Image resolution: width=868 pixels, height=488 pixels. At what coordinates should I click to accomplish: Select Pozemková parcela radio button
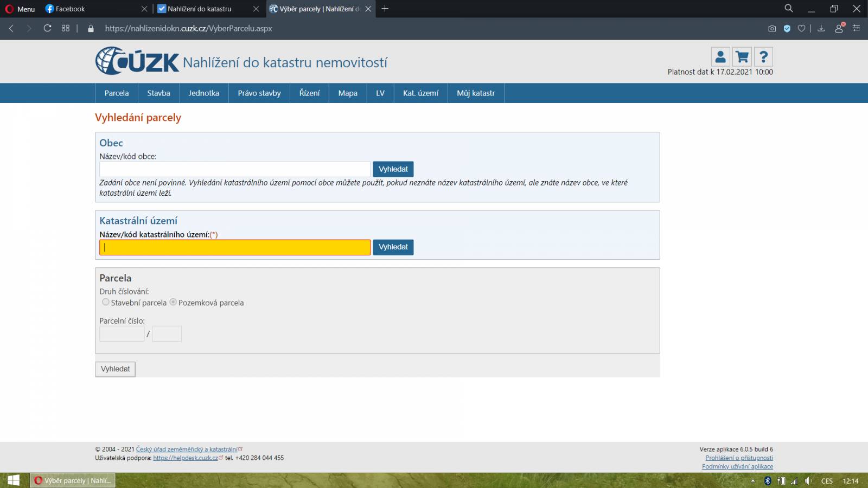pos(173,302)
